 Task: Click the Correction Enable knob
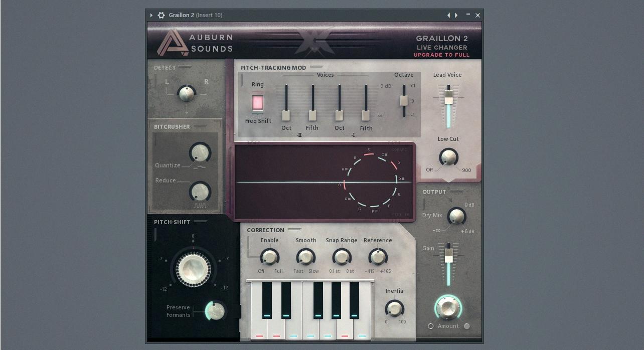[x=269, y=257]
